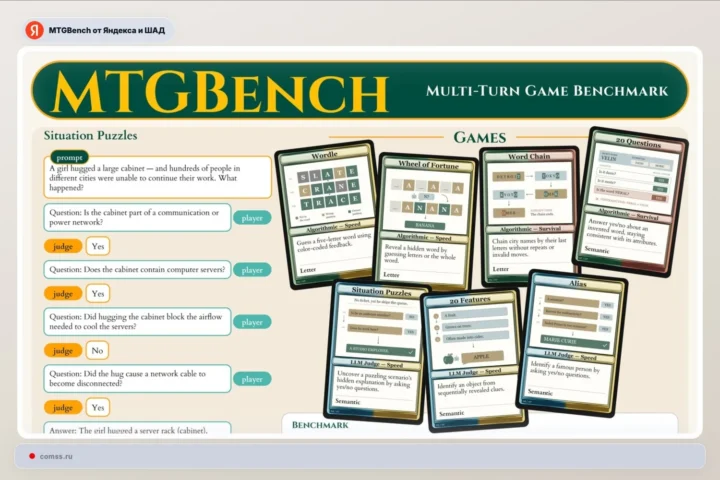Select the 20 Questions game card
This screenshot has height=480, width=720.
coord(632,202)
